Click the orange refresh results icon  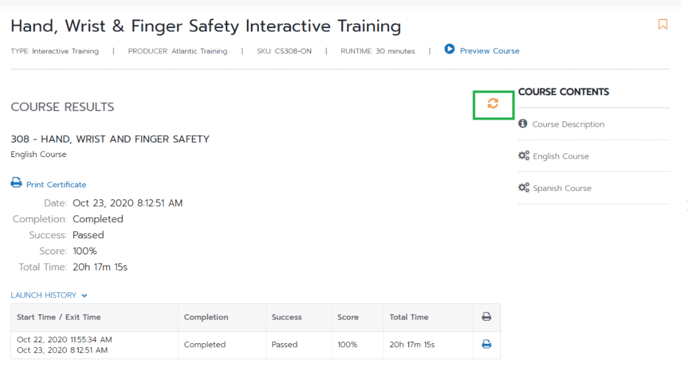click(493, 103)
